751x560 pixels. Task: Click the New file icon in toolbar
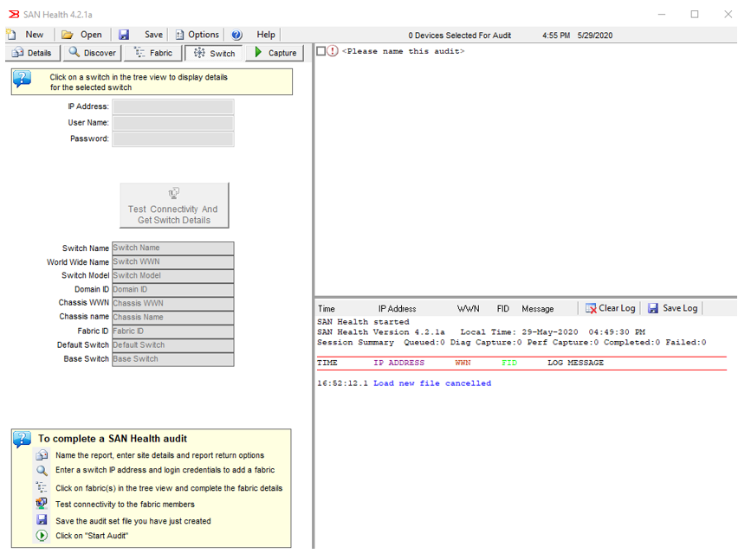coord(11,35)
